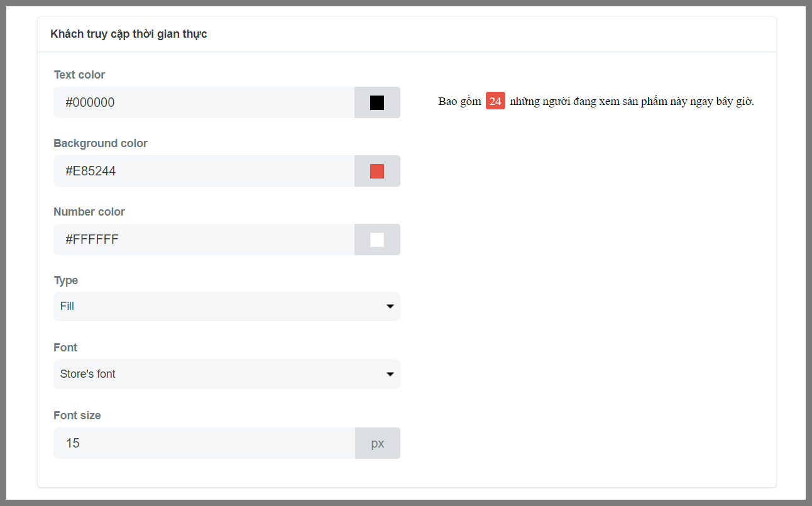Click the red 24 badge in the preview

click(495, 101)
